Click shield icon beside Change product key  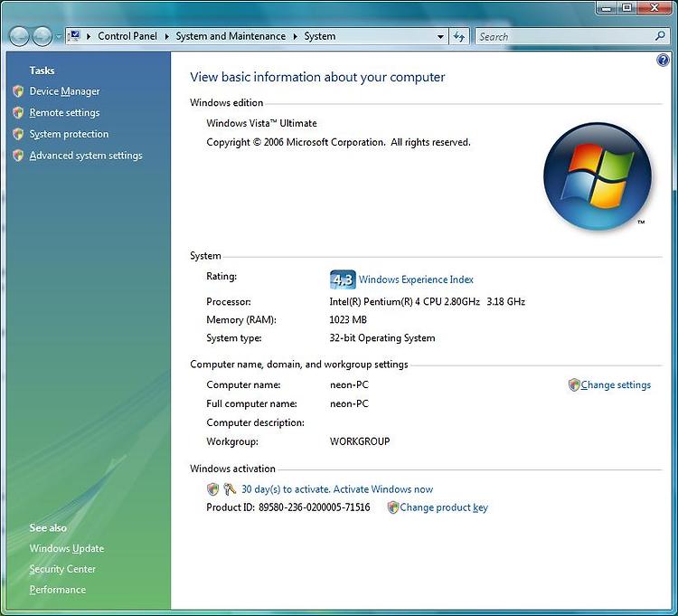[392, 507]
